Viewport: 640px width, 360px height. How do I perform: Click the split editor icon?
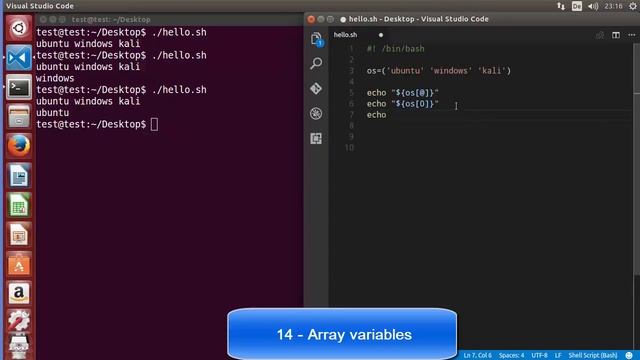616,35
